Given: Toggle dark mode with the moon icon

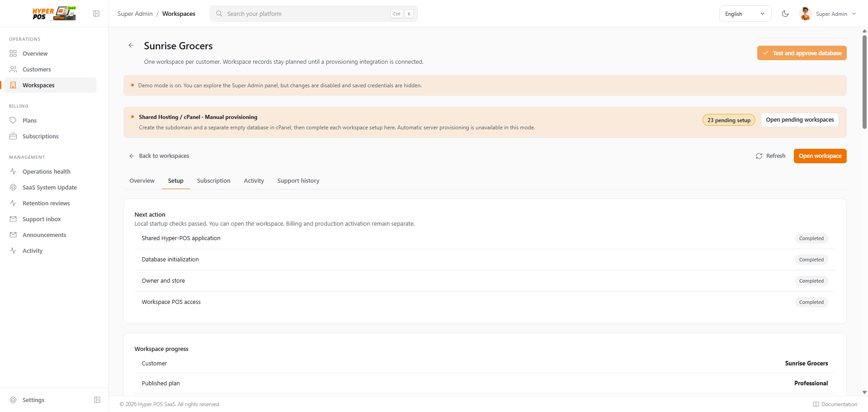Looking at the screenshot, I should coord(785,14).
